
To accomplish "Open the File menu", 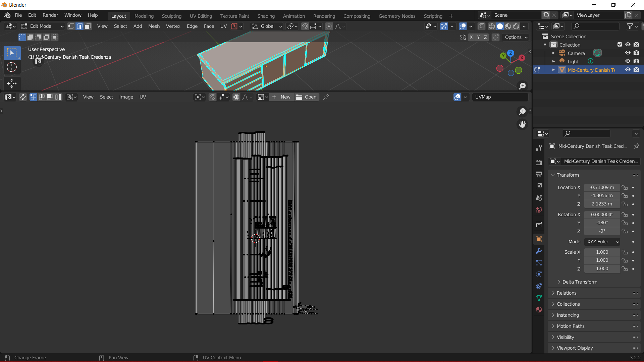I will 18,15.
